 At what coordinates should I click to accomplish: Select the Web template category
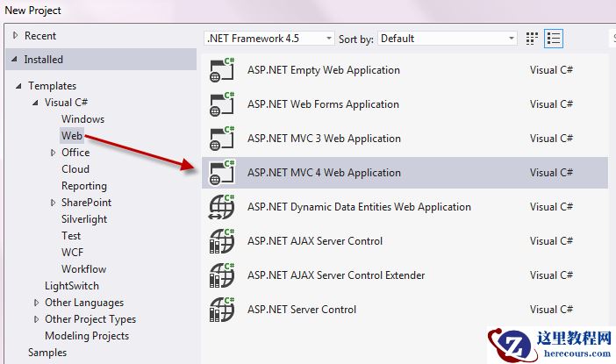[72, 136]
